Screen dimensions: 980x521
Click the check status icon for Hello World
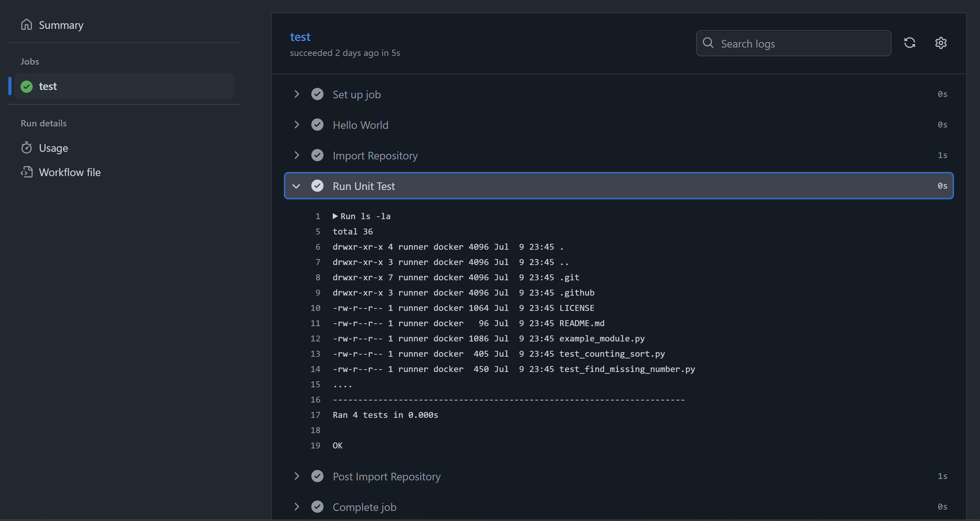[x=317, y=125]
